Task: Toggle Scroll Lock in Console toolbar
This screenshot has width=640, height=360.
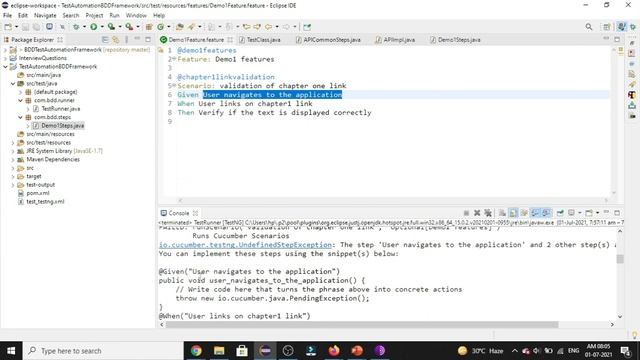Action: pyautogui.click(x=513, y=213)
